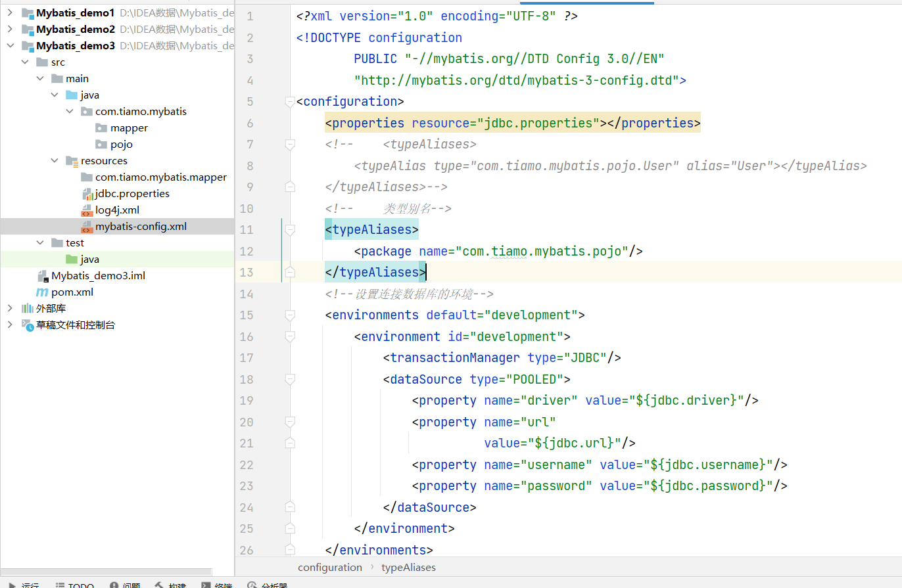Expand the 外部库 node
Image resolution: width=902 pixels, height=588 pixels.
click(x=10, y=309)
